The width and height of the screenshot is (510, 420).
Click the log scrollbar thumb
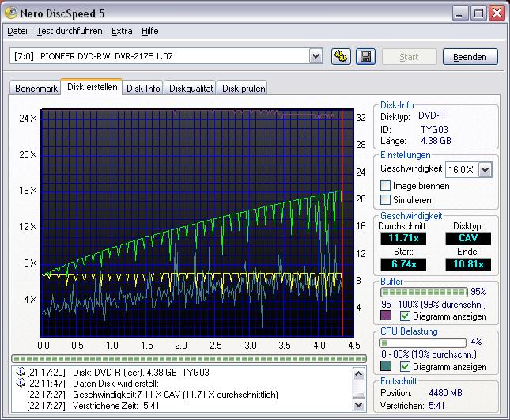click(359, 395)
